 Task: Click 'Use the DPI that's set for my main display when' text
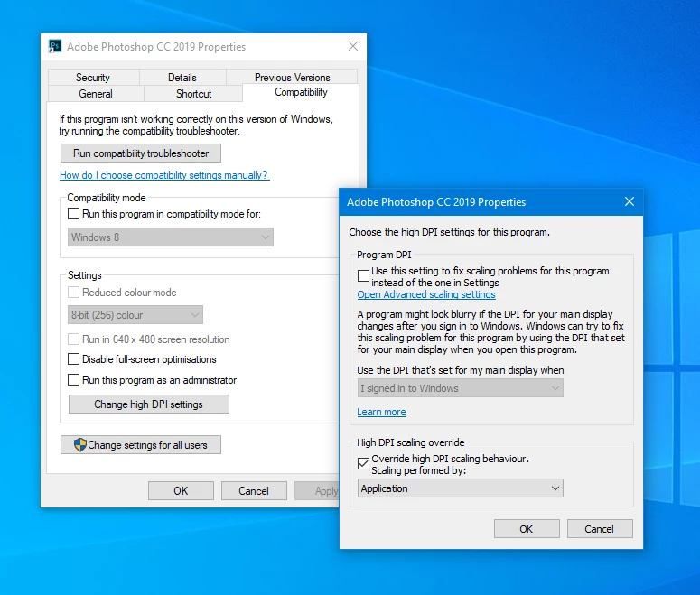click(461, 370)
